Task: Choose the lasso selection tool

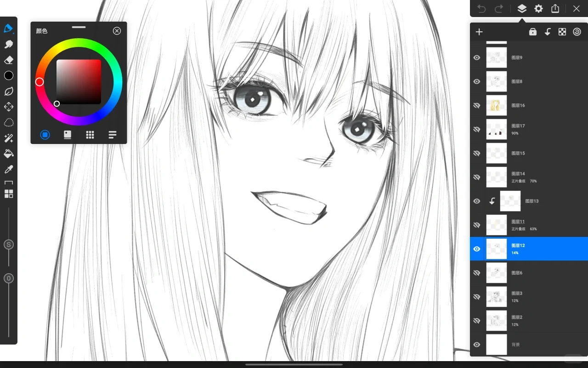Action: pos(8,122)
